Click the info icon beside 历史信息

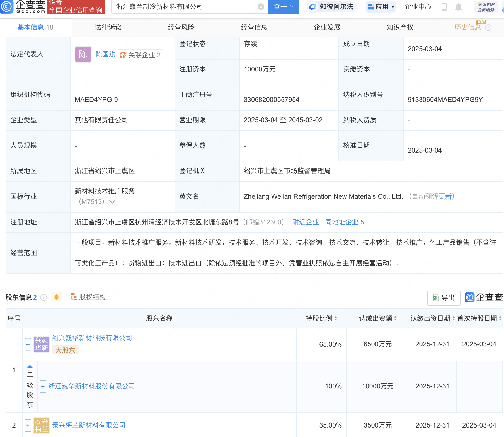pyautogui.click(x=488, y=28)
